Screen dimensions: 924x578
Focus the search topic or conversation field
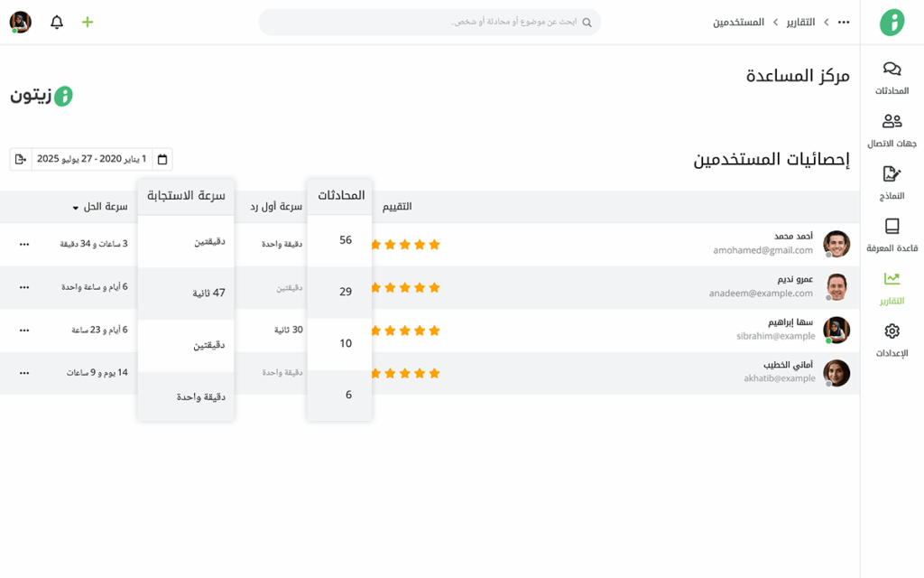430,23
